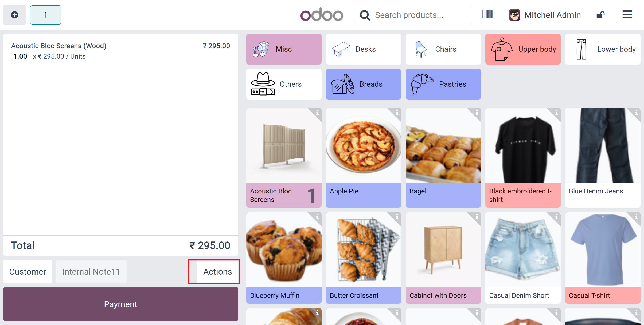Click the Customer button
Viewport: 644px width, 325px height.
point(28,272)
